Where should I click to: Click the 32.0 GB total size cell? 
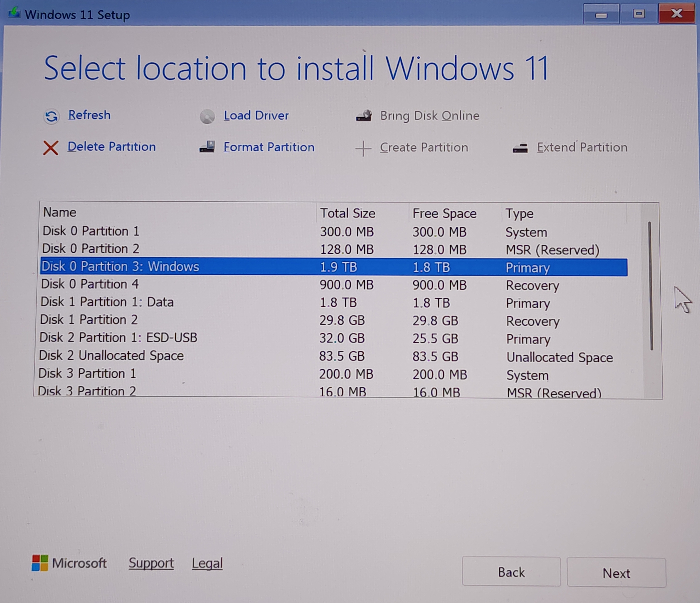click(x=342, y=338)
